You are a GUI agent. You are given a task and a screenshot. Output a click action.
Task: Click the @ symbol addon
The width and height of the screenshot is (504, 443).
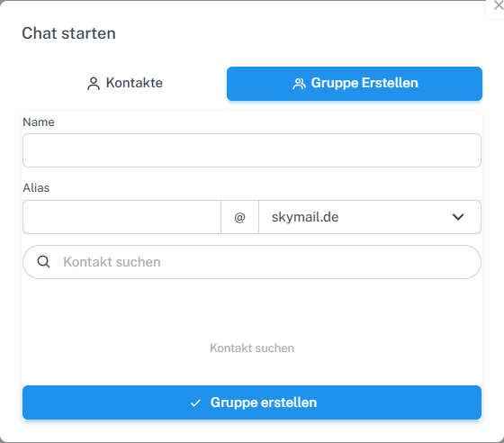(x=239, y=217)
